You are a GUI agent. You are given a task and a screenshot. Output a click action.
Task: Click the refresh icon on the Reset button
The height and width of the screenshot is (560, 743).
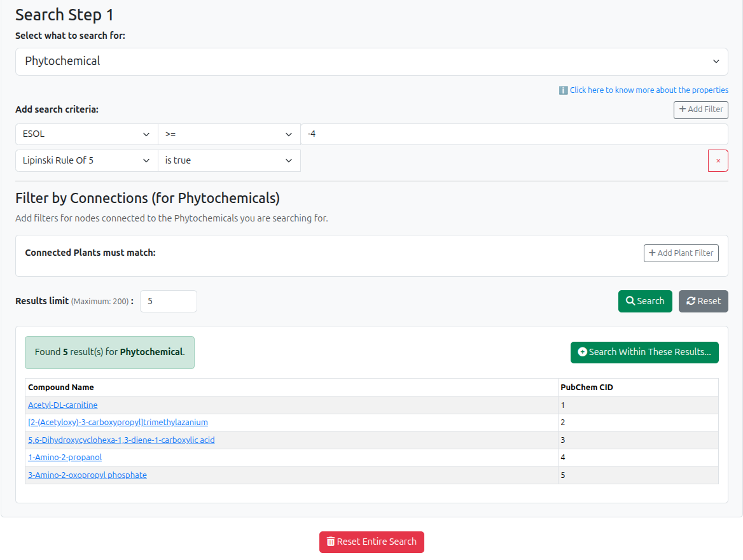pyautogui.click(x=690, y=301)
